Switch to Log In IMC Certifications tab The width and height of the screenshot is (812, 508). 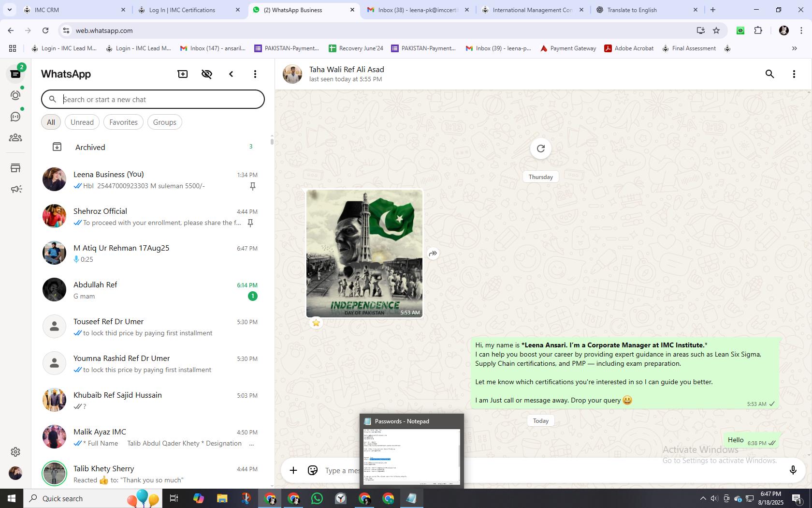coord(188,10)
